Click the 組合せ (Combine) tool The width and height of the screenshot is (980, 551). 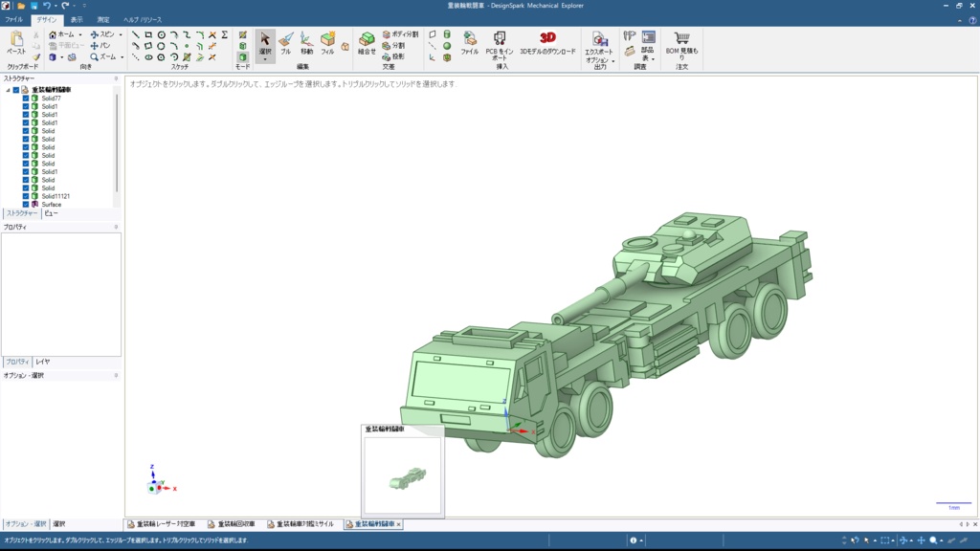click(x=367, y=43)
